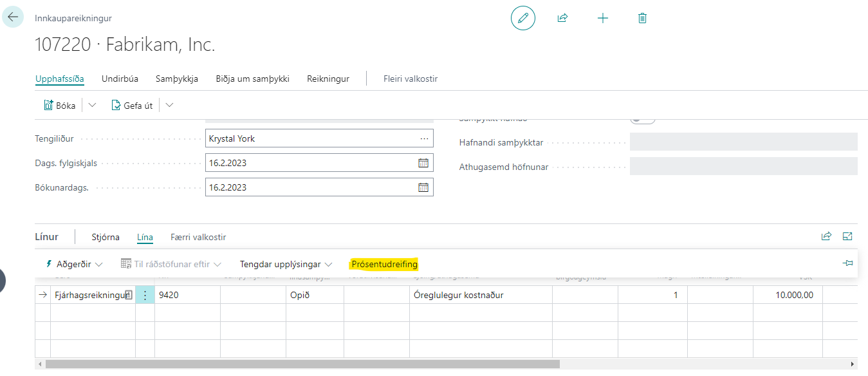Click the plus icon to create new
This screenshot has width=868, height=376.
[x=602, y=18]
